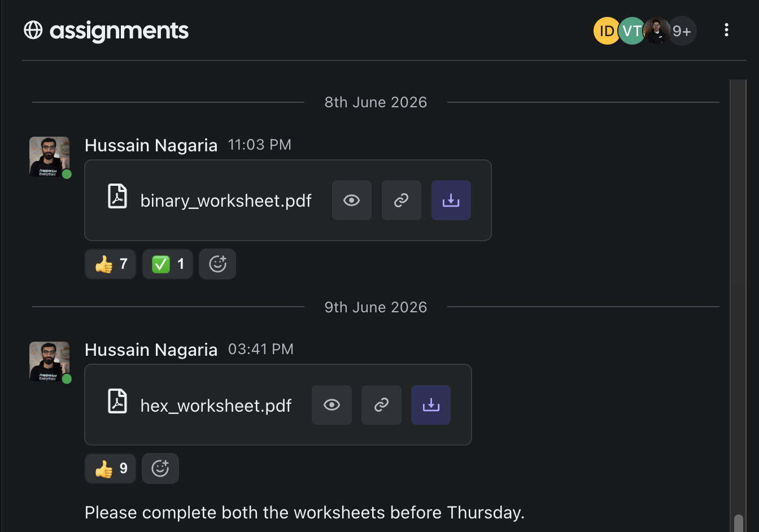
Task: Open the ID member avatar
Action: pos(607,30)
